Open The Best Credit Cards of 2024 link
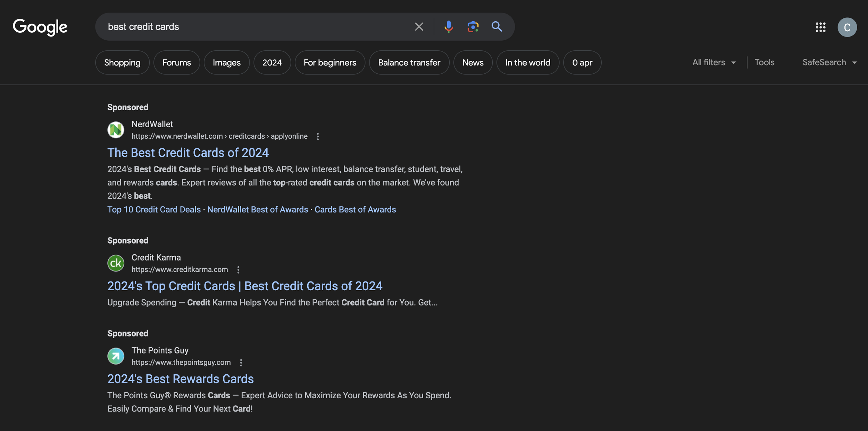 [x=188, y=153]
